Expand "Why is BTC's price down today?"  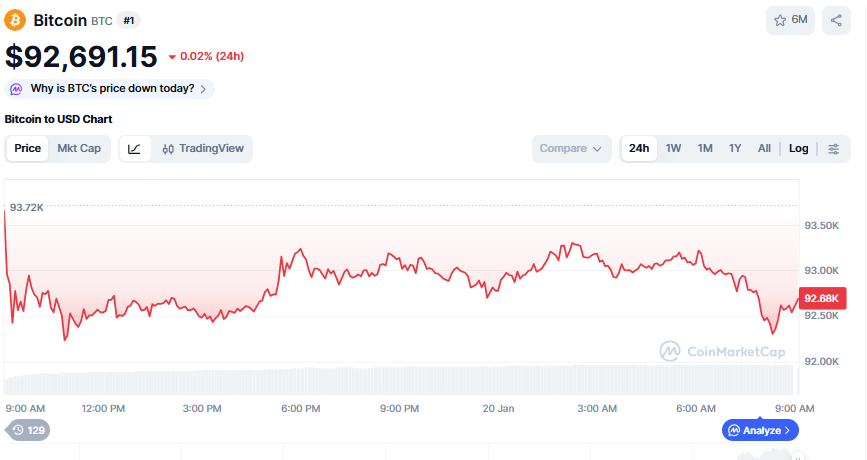tap(110, 89)
